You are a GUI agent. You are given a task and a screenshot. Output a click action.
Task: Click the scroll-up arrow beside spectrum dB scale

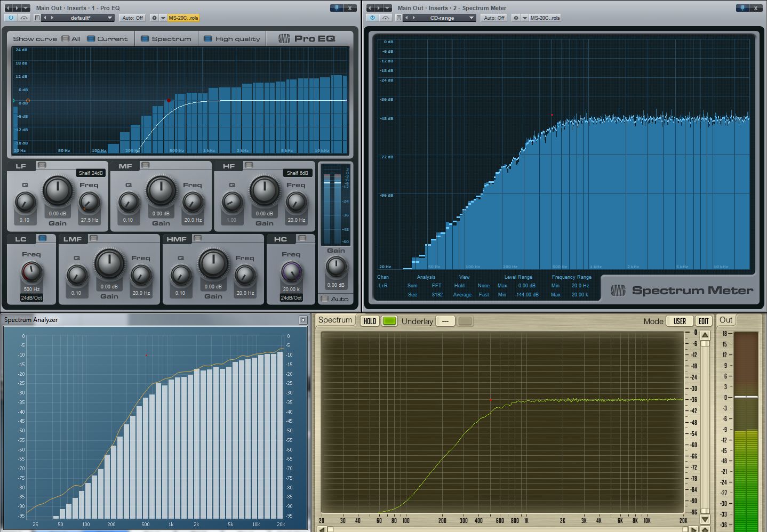(x=705, y=335)
